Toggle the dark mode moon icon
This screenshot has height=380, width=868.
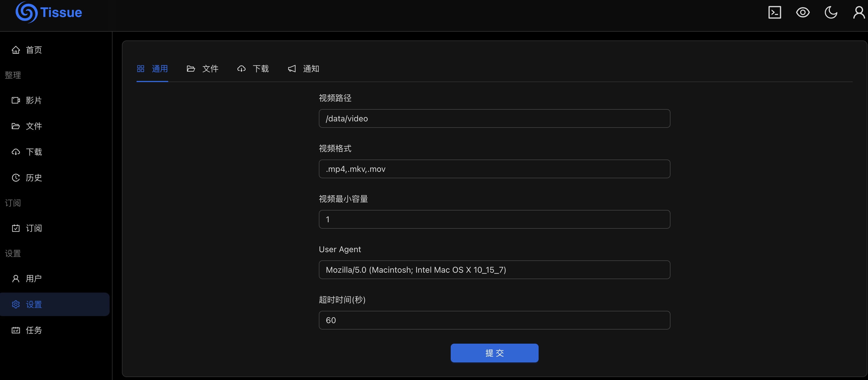click(831, 13)
